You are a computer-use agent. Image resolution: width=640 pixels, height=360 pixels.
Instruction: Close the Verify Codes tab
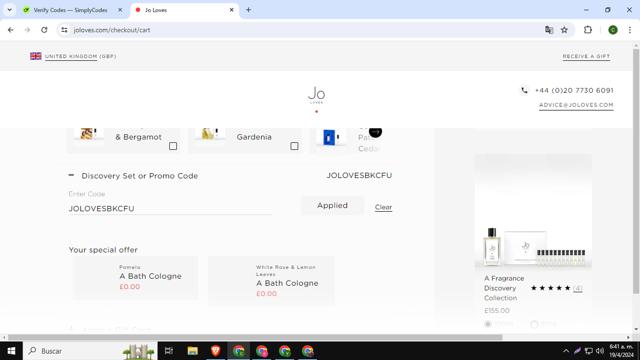click(x=120, y=10)
